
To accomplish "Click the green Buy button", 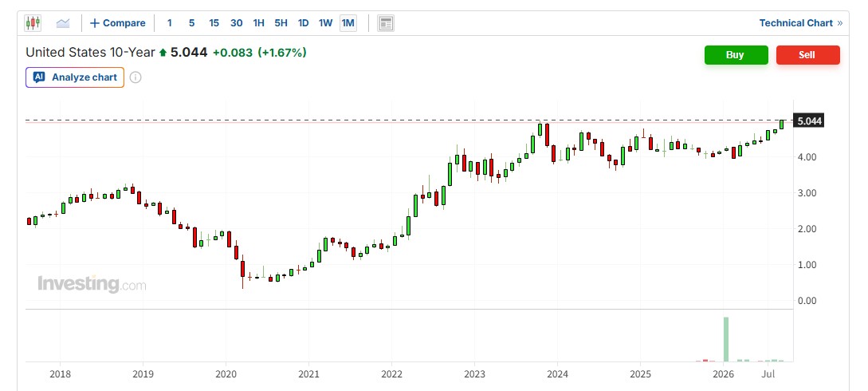I will [736, 55].
